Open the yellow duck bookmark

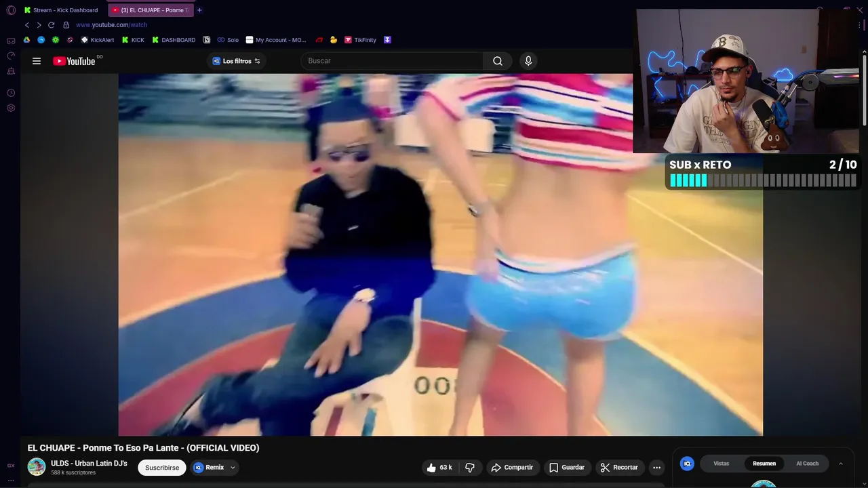tap(334, 40)
